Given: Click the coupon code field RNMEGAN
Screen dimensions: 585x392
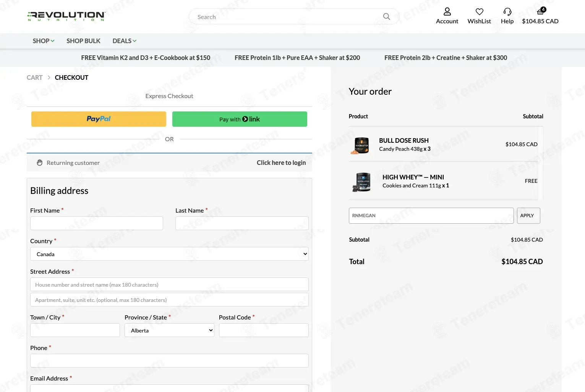Looking at the screenshot, I should coord(431,216).
